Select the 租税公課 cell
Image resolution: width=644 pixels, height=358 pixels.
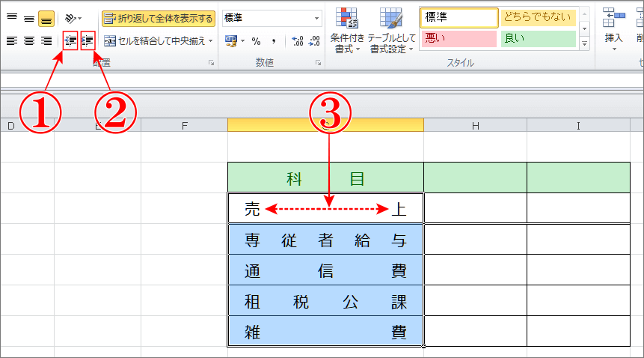click(325, 301)
